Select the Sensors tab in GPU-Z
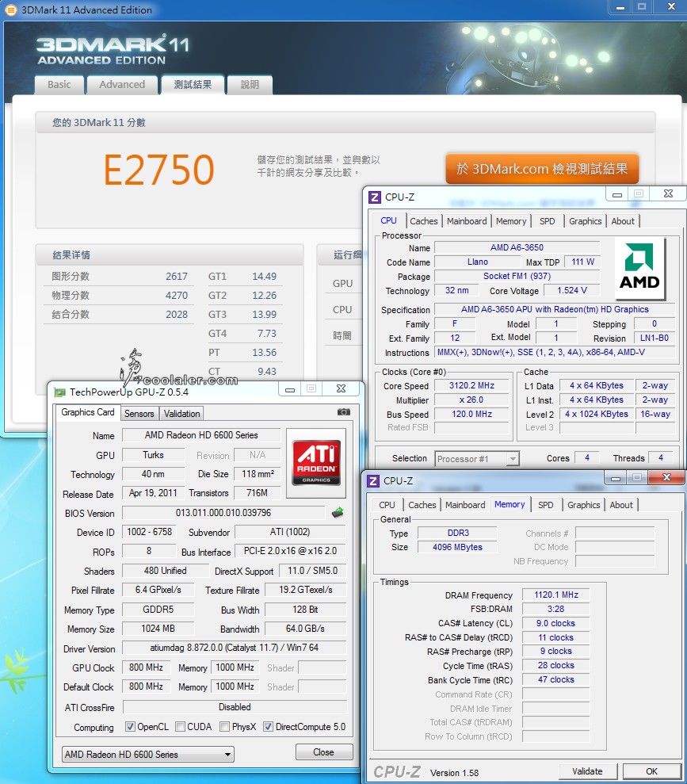Viewport: 687px width, 784px height. point(139,414)
